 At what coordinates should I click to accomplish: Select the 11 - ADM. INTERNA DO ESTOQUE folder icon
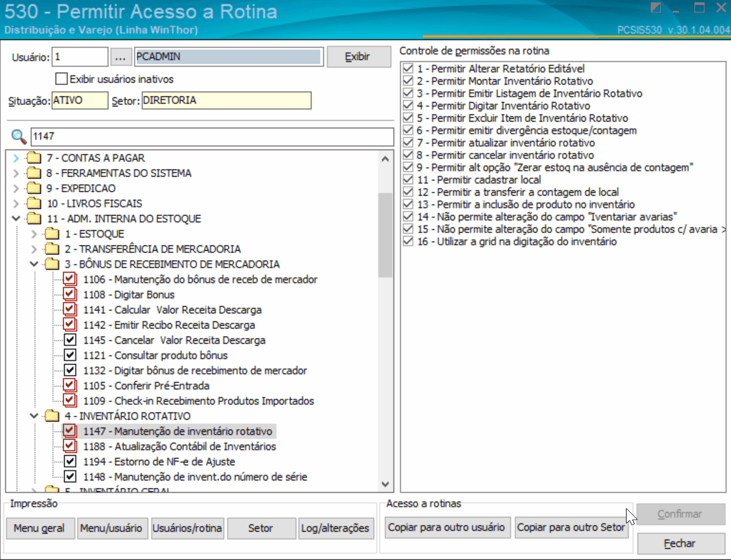tap(34, 218)
